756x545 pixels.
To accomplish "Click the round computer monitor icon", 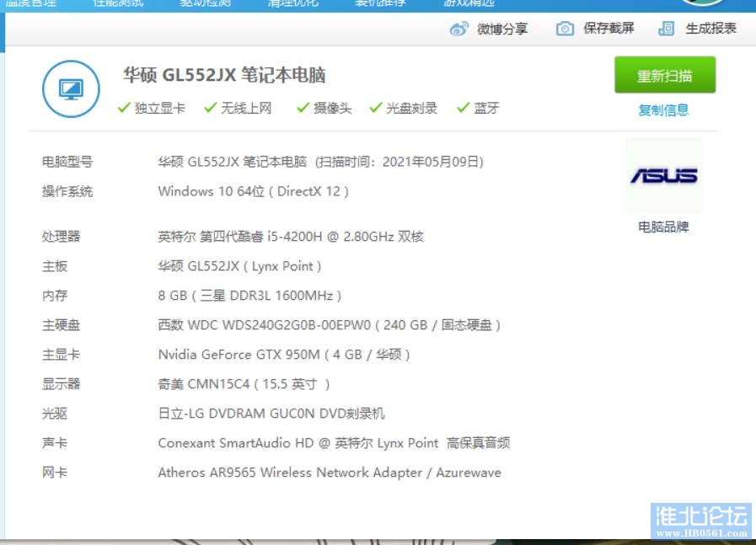I will [x=72, y=88].
